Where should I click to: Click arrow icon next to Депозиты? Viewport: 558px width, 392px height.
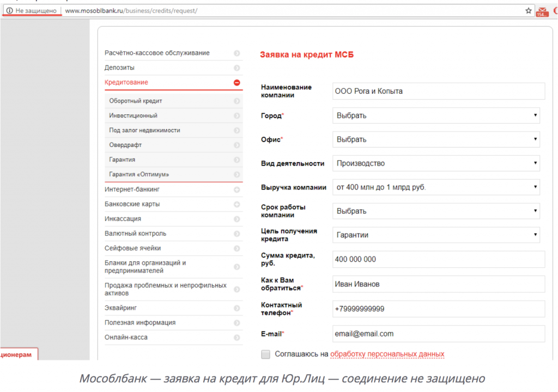tap(236, 68)
